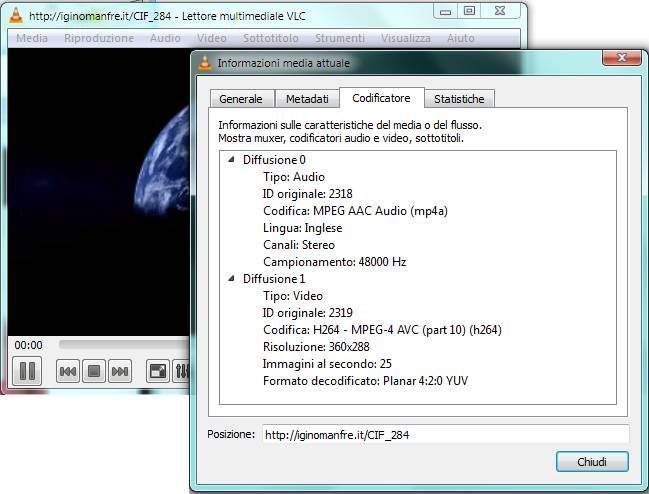The height and width of the screenshot is (494, 649).
Task: Pause playback in the VLC window
Action: [x=27, y=371]
